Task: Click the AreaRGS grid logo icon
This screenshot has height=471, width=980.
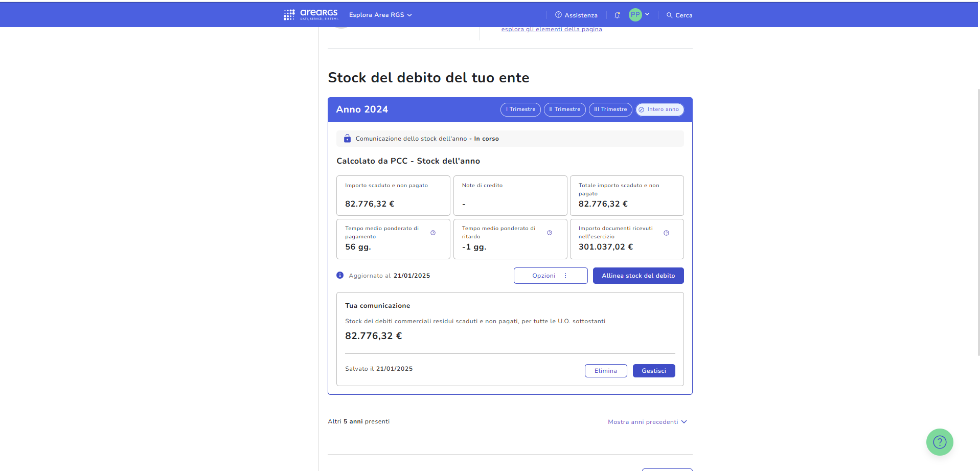Action: pyautogui.click(x=289, y=15)
